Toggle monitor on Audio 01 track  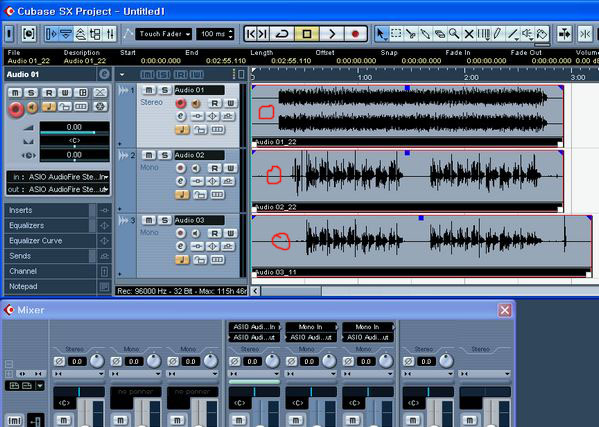[196, 103]
